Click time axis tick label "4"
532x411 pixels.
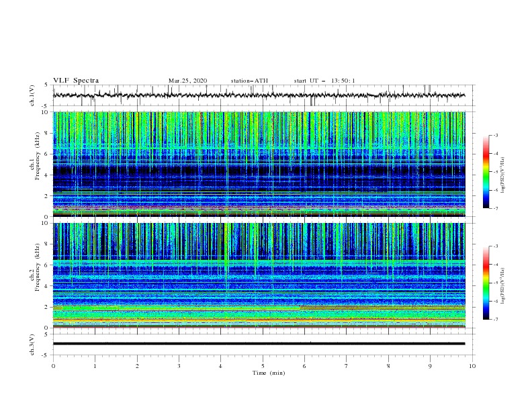220,366
